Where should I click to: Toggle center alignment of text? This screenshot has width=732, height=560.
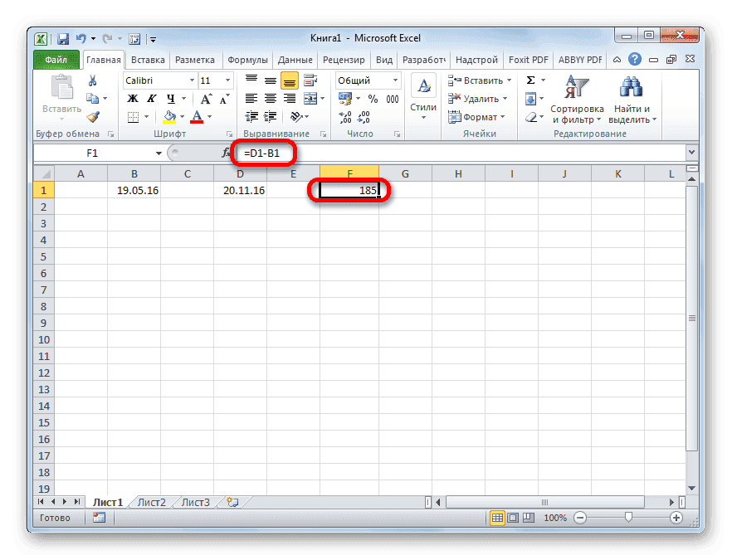tap(271, 98)
